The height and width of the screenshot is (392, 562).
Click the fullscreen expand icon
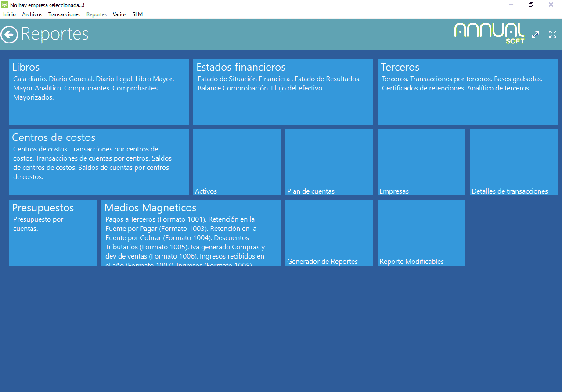pos(553,35)
